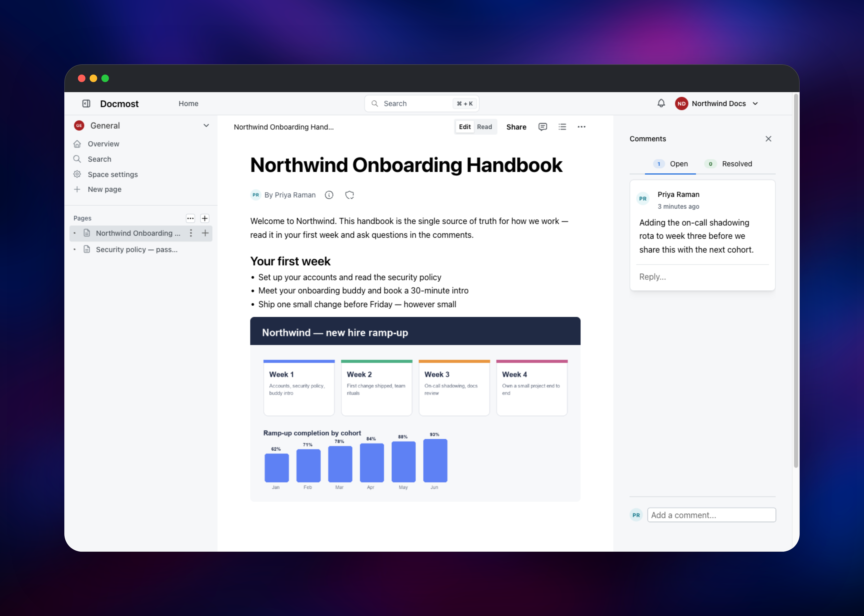Select the Resolved comments tab
864x616 pixels.
pos(728,164)
